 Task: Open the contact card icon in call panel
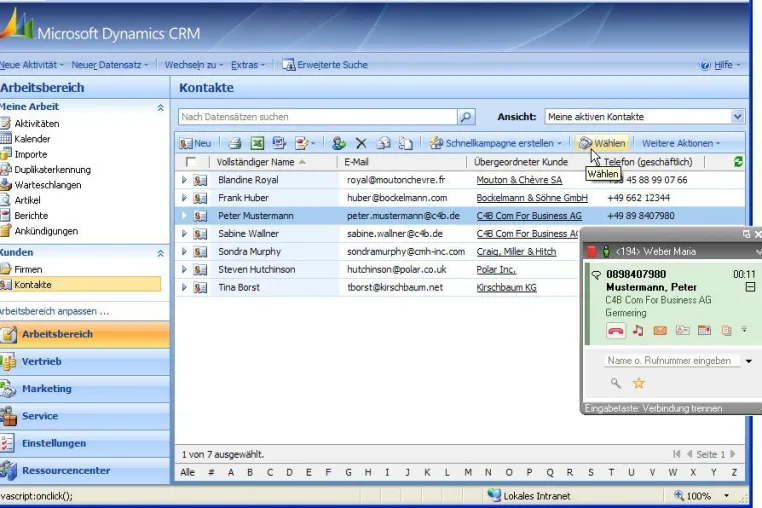(682, 331)
